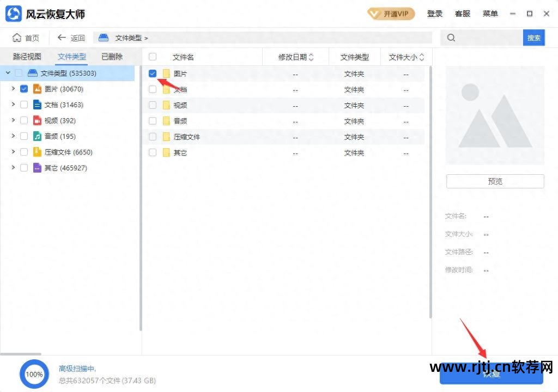
Task: Check the 文档 checkbox in the sidebar
Action: (23, 105)
